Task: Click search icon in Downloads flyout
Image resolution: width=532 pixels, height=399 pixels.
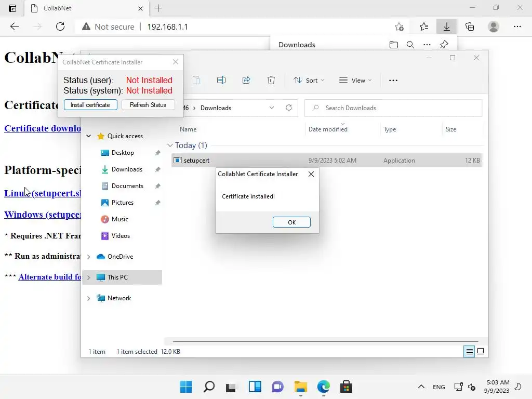Action: (410, 45)
